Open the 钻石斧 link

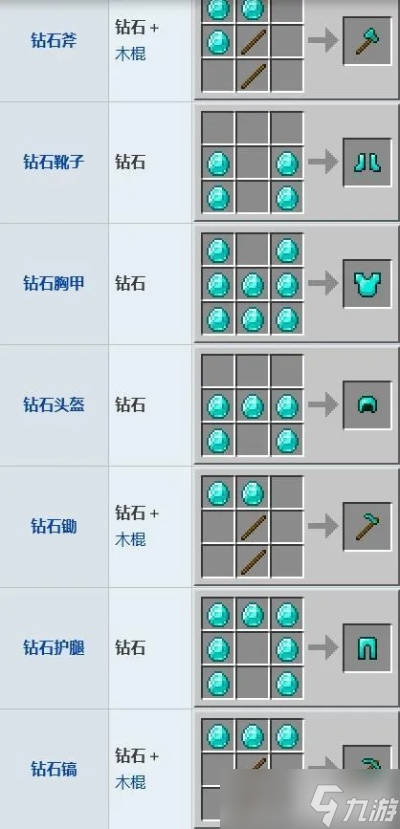[54, 41]
